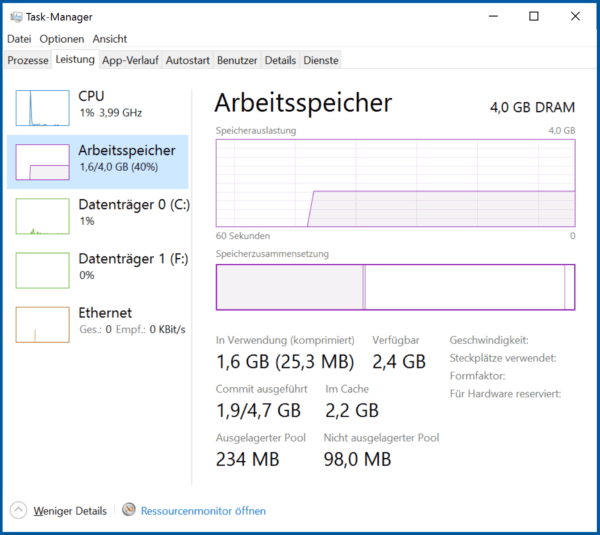Open the Details tab
The width and height of the screenshot is (600, 535).
pos(281,60)
